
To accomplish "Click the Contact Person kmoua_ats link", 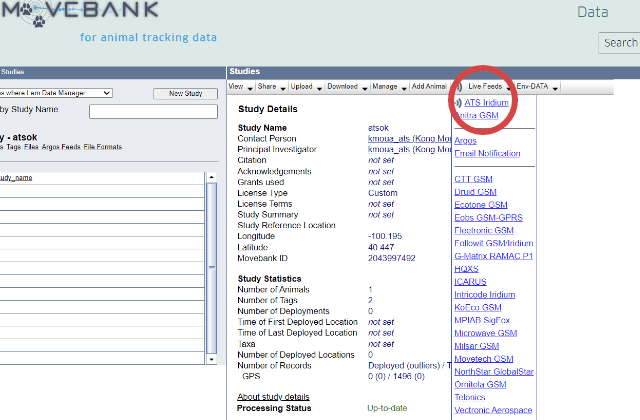I will (409, 139).
